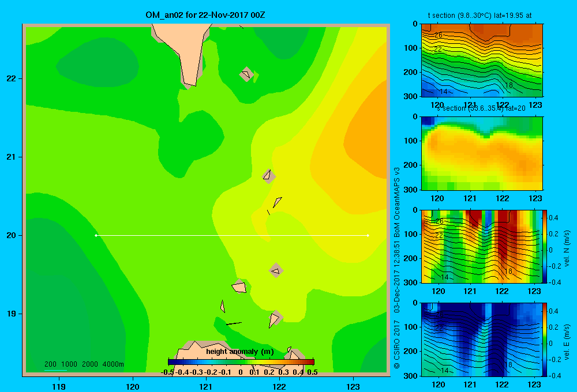Open the temperature section thumbnail plot
577x392 pixels.
tap(482, 61)
